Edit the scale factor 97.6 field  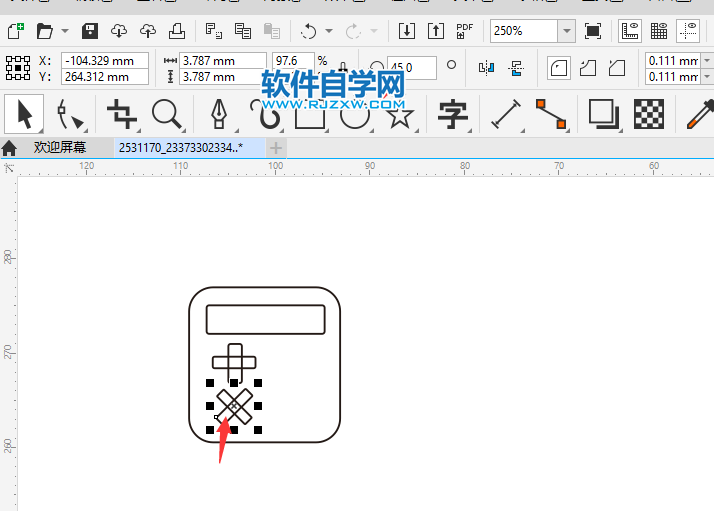[293, 61]
